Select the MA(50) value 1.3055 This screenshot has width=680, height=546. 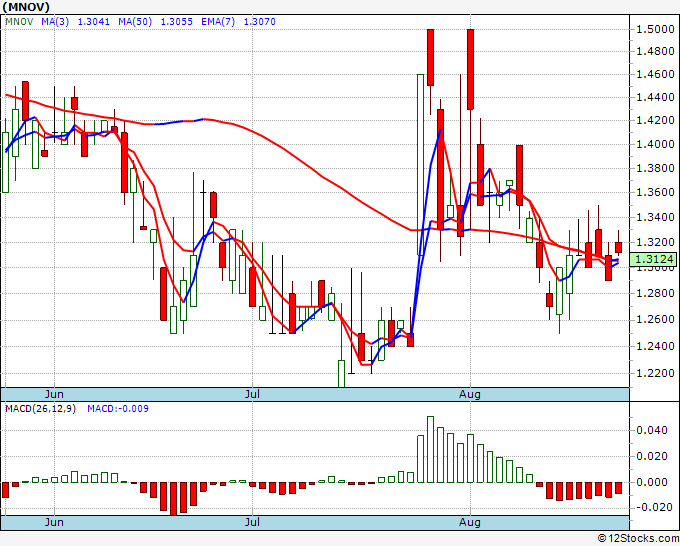pyautogui.click(x=177, y=22)
